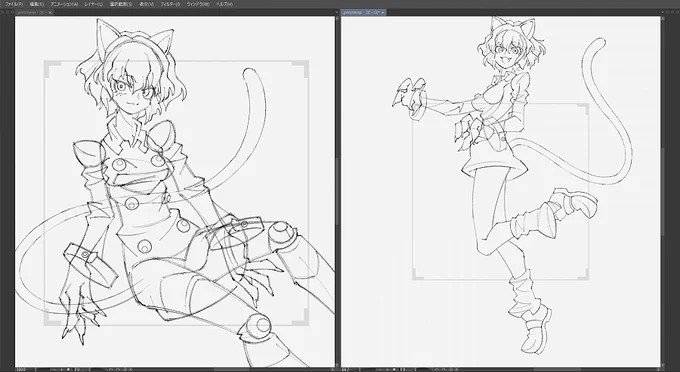The width and height of the screenshot is (680, 372).
Task: Open the アニメーション (Animation) menu
Action: coord(64,4)
